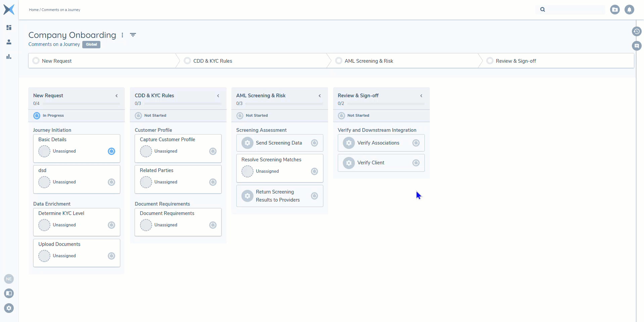
Task: Open the dashboard icon in left sidebar
Action: 9,28
